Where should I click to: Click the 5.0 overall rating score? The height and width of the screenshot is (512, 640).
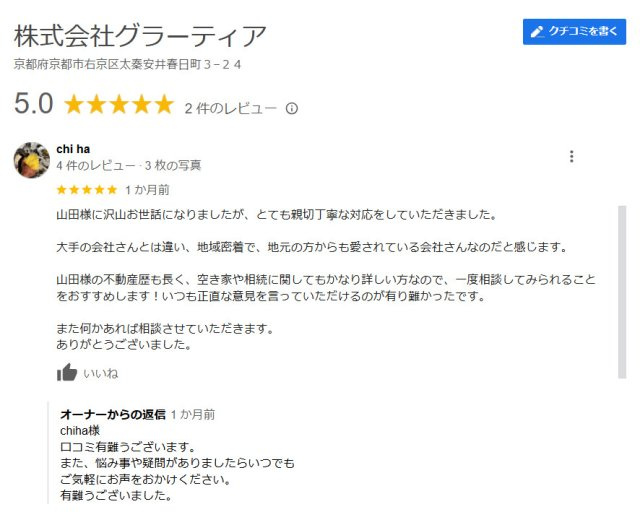pos(33,104)
